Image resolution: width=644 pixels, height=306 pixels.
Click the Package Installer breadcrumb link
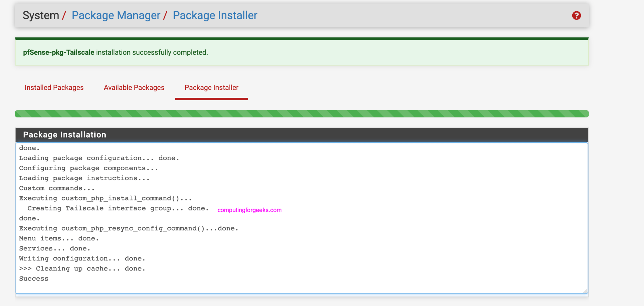[x=215, y=15]
